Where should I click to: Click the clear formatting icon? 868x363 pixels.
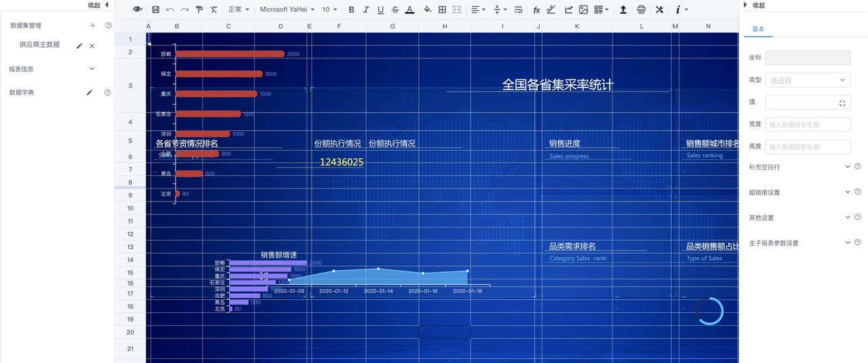point(214,9)
